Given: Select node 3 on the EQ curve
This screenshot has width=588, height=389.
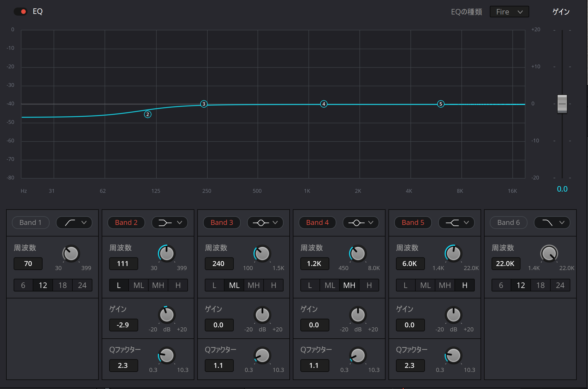Looking at the screenshot, I should [204, 104].
